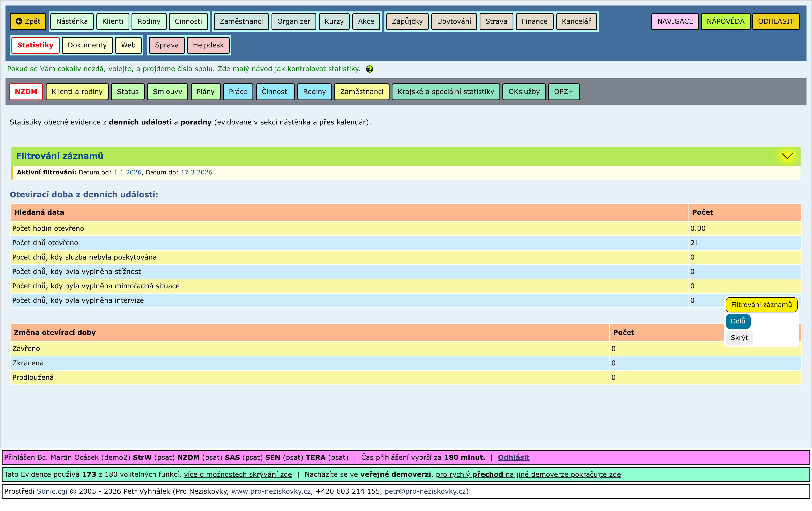Switch to Klienti a rodiny tab
Viewport: 812px width, 511px height.
pyautogui.click(x=77, y=92)
